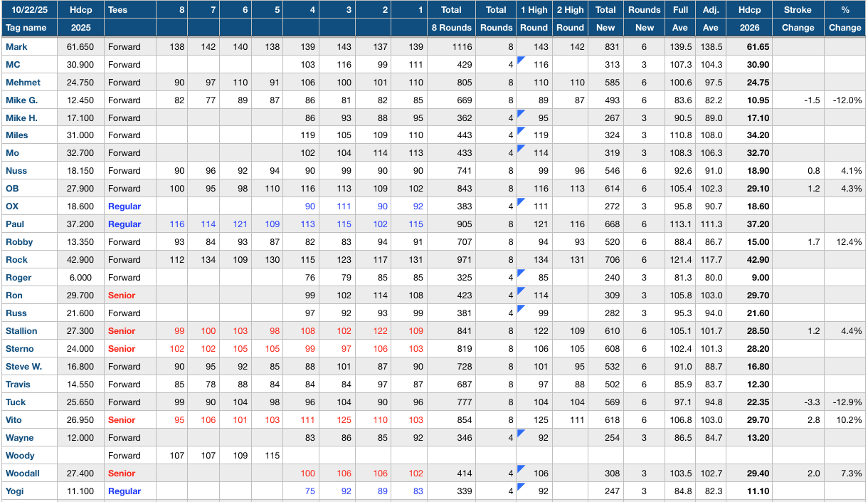Click the Stroke Change column header
Viewport: 868px width, 502px height.
(x=798, y=19)
